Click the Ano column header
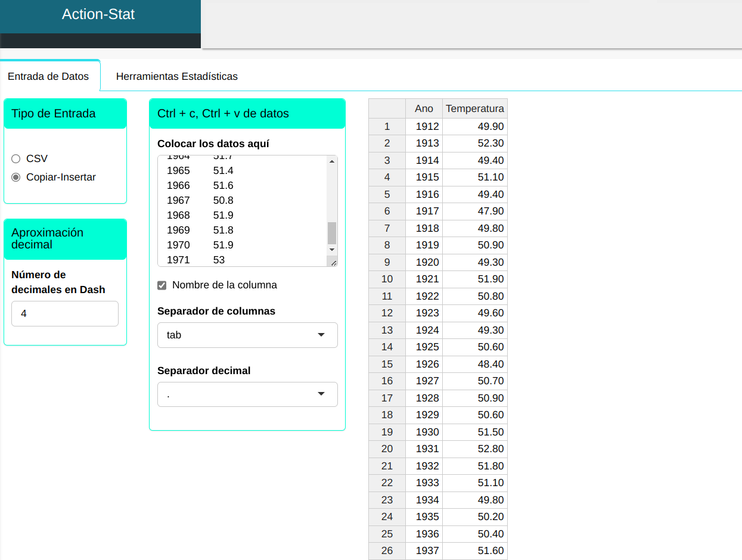The height and width of the screenshot is (560, 742). [424, 108]
